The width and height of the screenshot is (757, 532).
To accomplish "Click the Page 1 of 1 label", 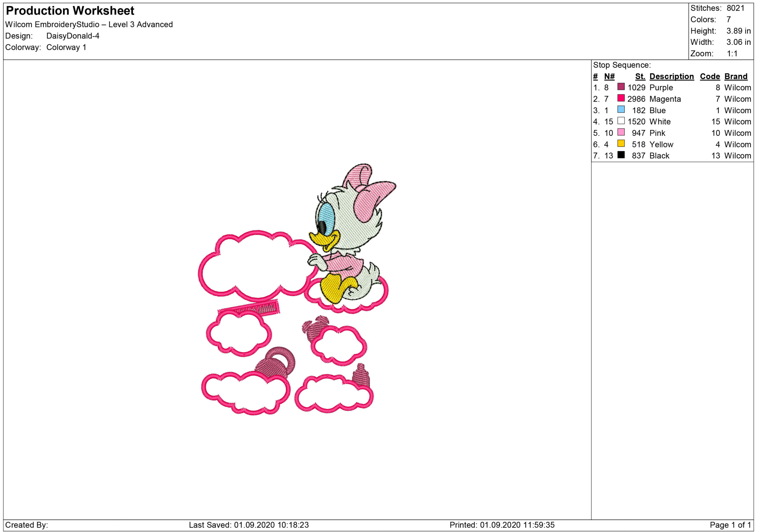I will pyautogui.click(x=730, y=525).
